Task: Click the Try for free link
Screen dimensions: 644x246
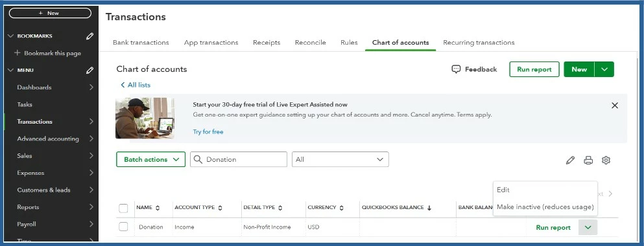Action: (208, 131)
